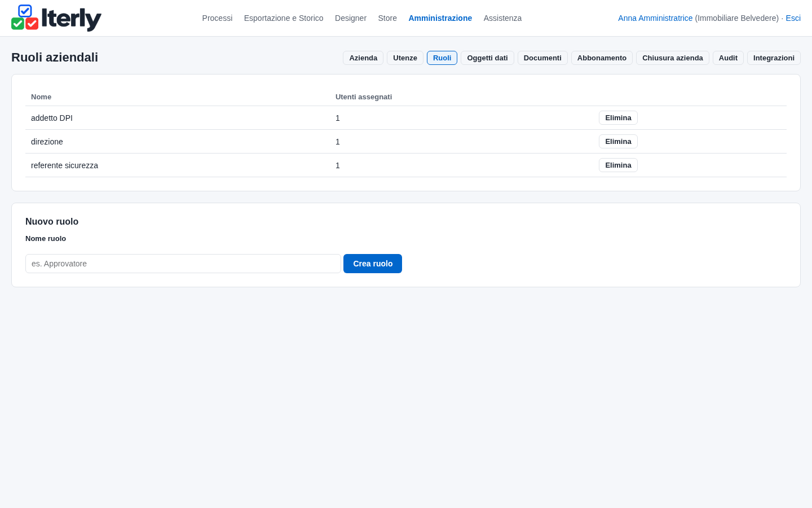Select the direzione role name

point(47,142)
